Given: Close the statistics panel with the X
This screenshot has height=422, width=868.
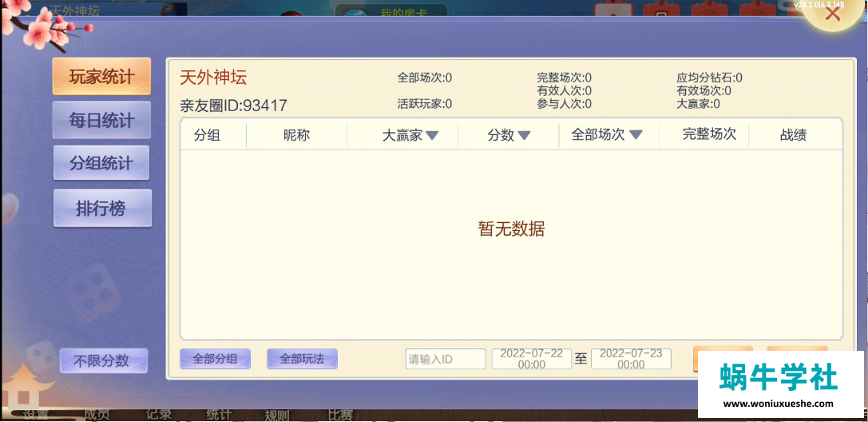Looking at the screenshot, I should 833,14.
